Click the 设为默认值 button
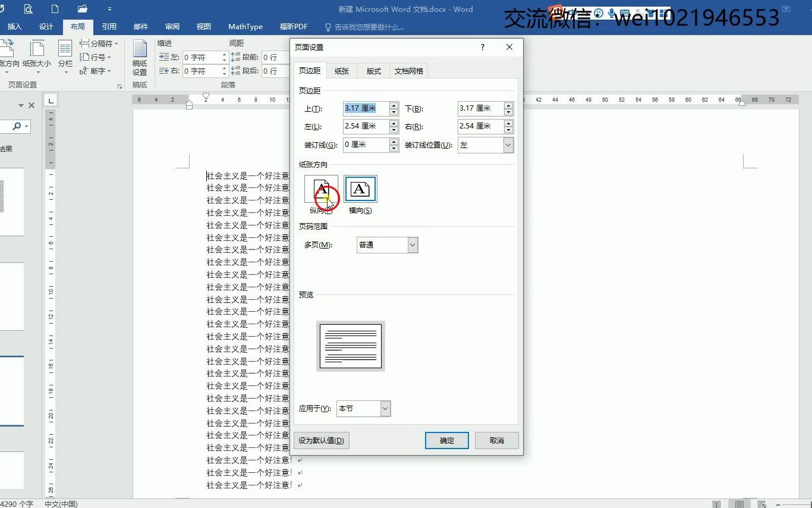This screenshot has height=508, width=812. click(x=322, y=440)
